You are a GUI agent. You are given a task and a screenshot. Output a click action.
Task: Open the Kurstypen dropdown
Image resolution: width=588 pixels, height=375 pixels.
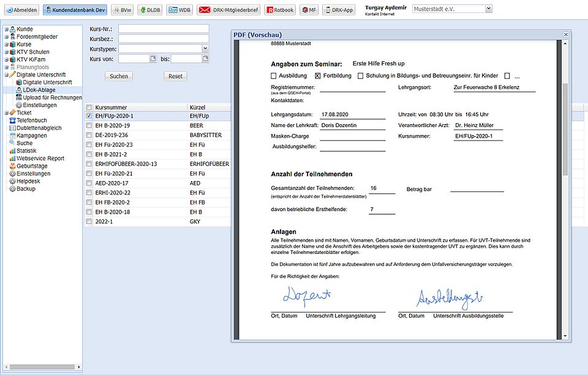[205, 48]
